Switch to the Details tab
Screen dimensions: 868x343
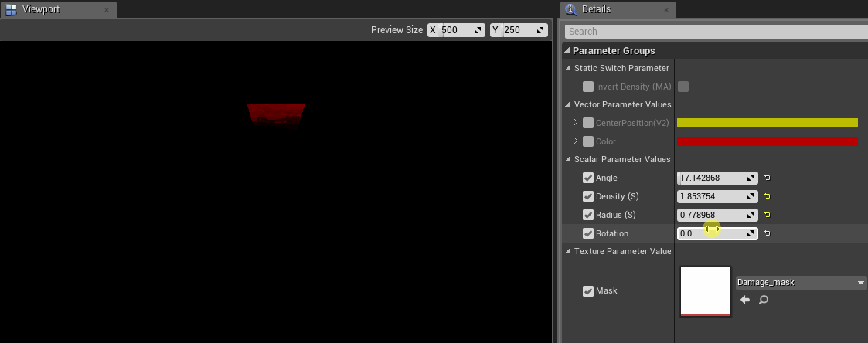(618, 9)
